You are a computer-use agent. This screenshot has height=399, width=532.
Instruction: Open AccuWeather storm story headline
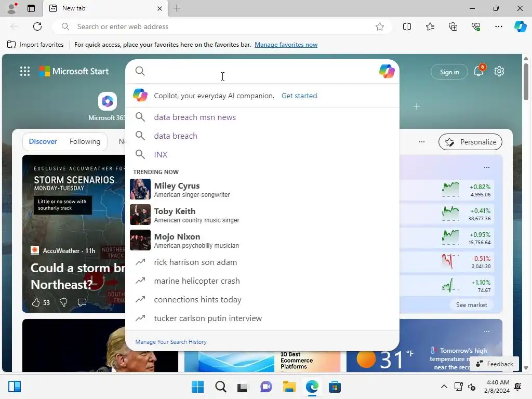[x=77, y=276]
